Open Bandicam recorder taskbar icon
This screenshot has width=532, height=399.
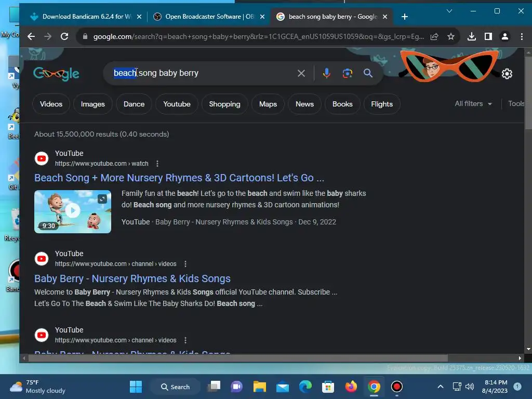coord(396,387)
